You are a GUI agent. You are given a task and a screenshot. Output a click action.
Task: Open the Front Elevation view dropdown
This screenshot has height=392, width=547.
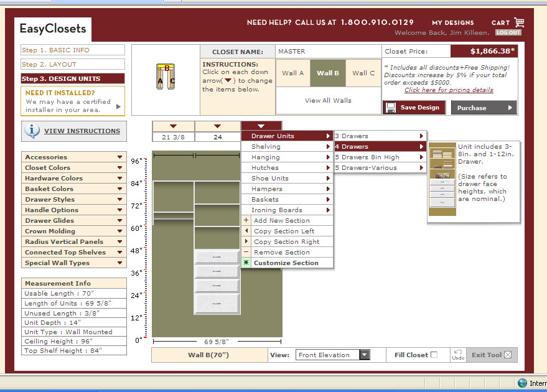click(x=365, y=355)
